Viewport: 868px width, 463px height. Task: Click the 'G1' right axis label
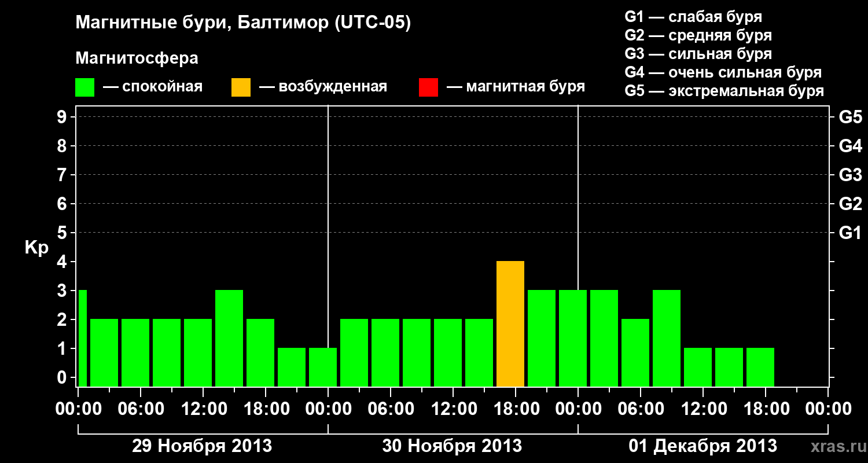tap(850, 233)
